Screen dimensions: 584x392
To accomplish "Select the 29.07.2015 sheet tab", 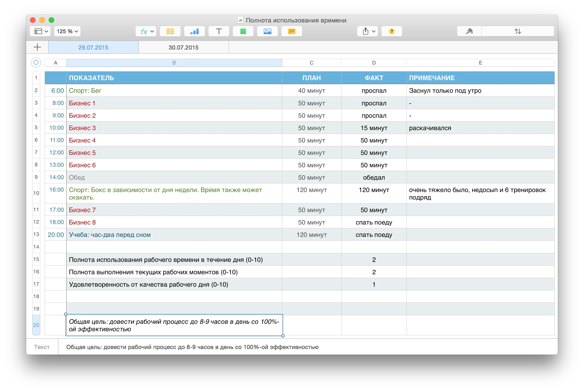I will [x=93, y=47].
